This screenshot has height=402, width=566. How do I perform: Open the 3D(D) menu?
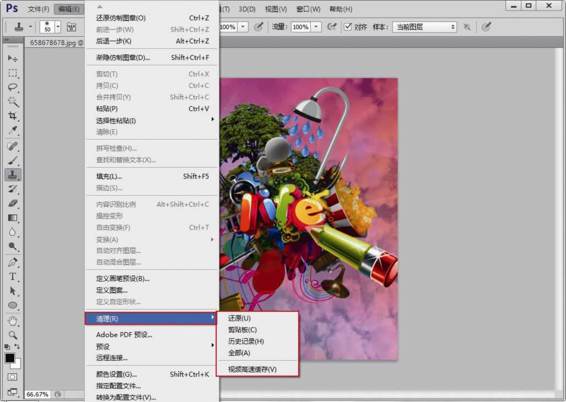(247, 9)
